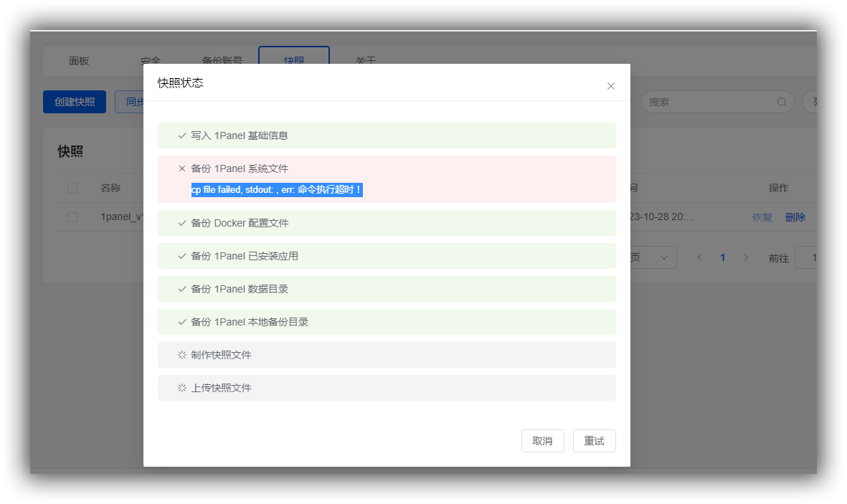Tick the checkbox for the 1panel_v snapshot row
Image resolution: width=847 pixels, height=504 pixels.
tap(72, 217)
